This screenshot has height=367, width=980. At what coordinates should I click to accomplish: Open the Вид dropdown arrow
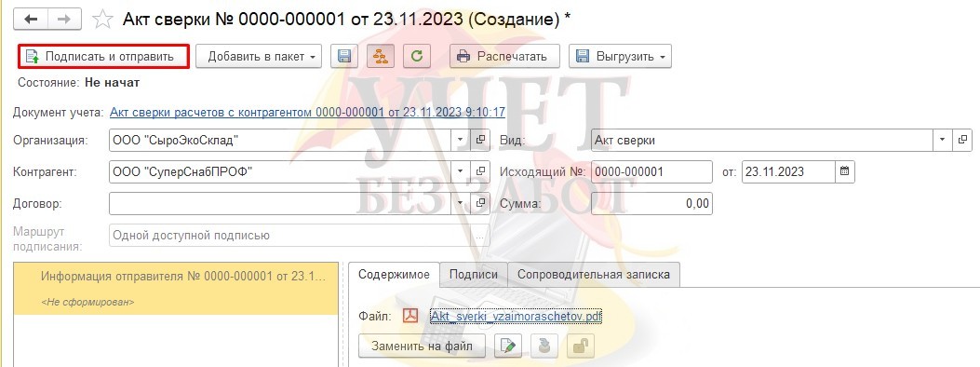[943, 140]
